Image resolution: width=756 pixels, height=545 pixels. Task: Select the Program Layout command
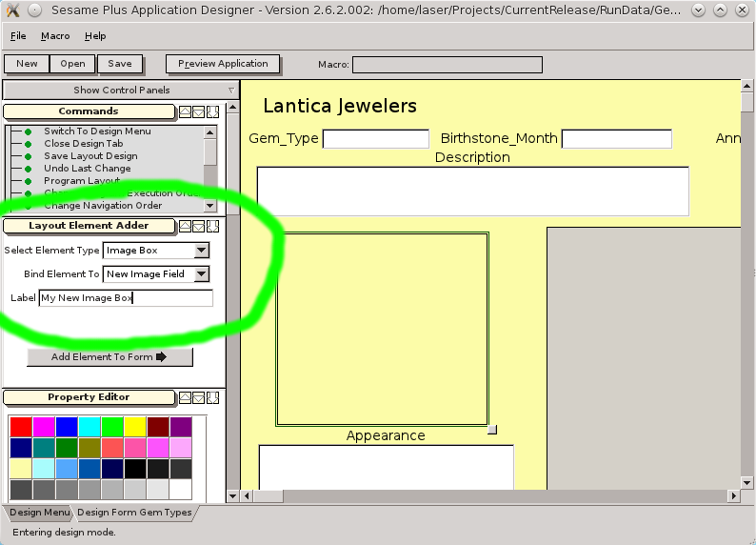pyautogui.click(x=82, y=181)
